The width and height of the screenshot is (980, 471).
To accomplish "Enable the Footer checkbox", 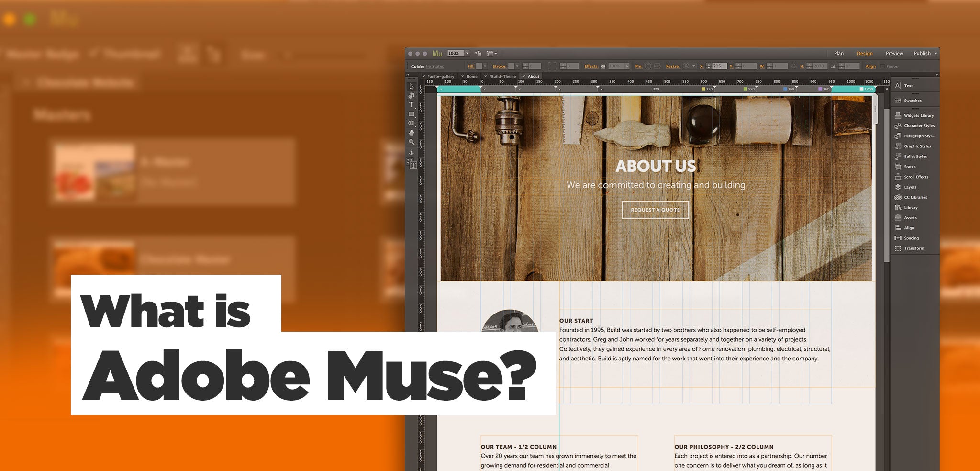I will coord(883,66).
